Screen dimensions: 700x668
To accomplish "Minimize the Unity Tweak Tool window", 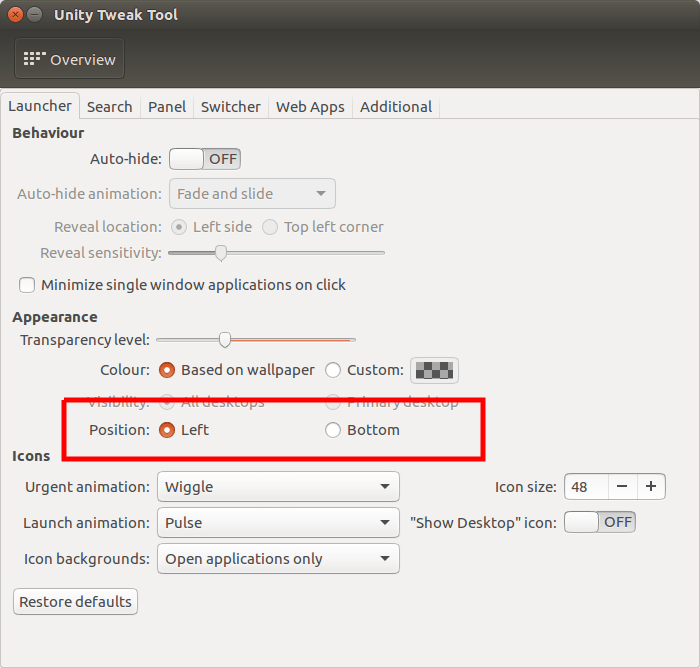I will (34, 15).
